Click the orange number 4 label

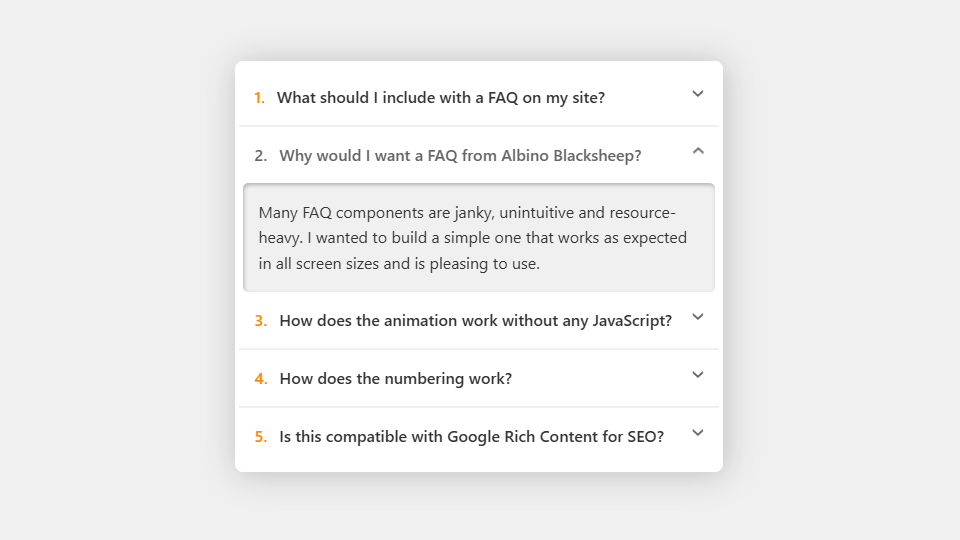tap(260, 379)
